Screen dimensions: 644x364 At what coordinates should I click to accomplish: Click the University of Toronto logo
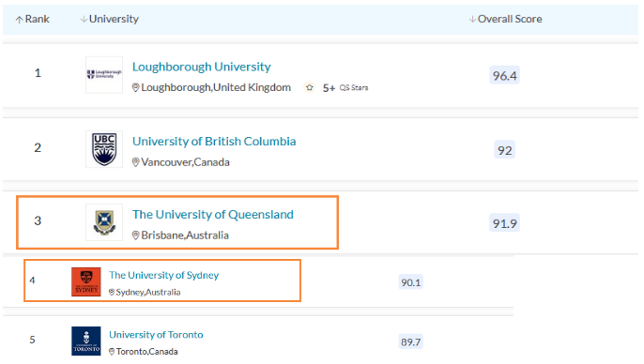85,341
